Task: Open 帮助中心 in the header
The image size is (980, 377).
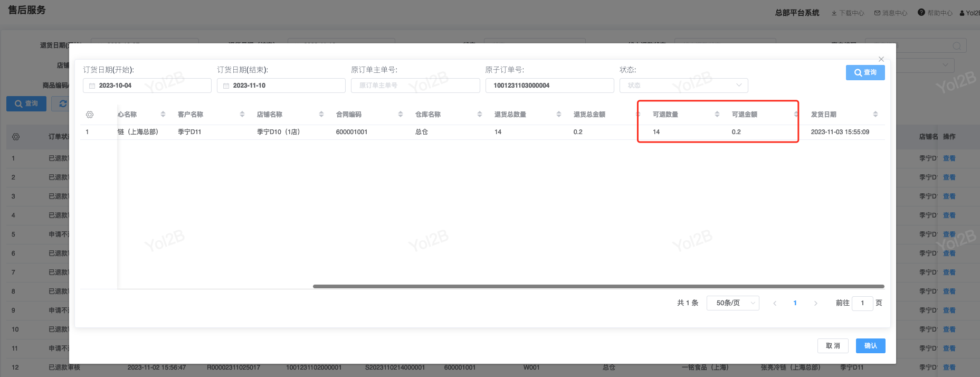Action: tap(935, 13)
